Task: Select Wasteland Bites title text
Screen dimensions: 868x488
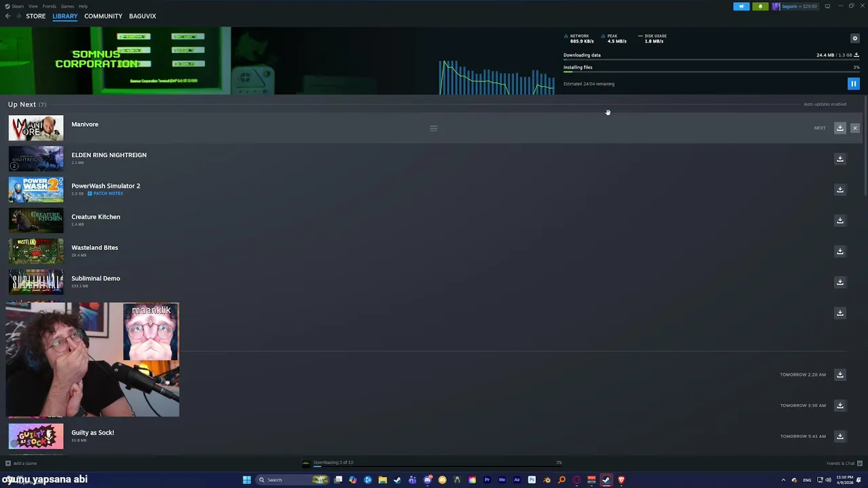Action: 95,247
